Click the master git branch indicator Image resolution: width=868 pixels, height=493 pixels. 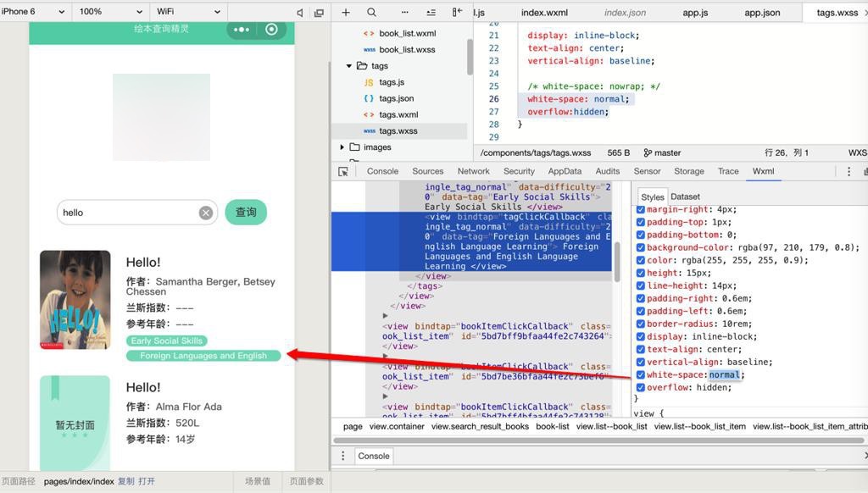point(662,152)
